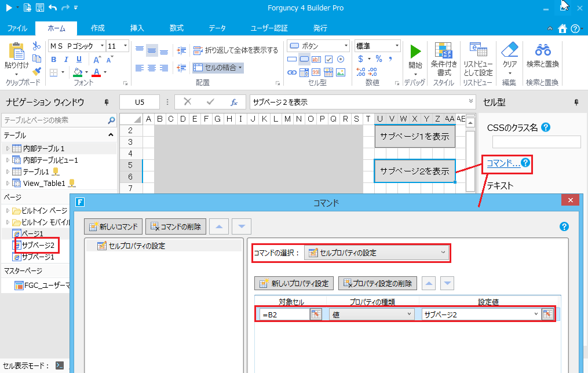Open the 標準 number format dropdown
Viewport: 588px width, 373px height.
397,46
